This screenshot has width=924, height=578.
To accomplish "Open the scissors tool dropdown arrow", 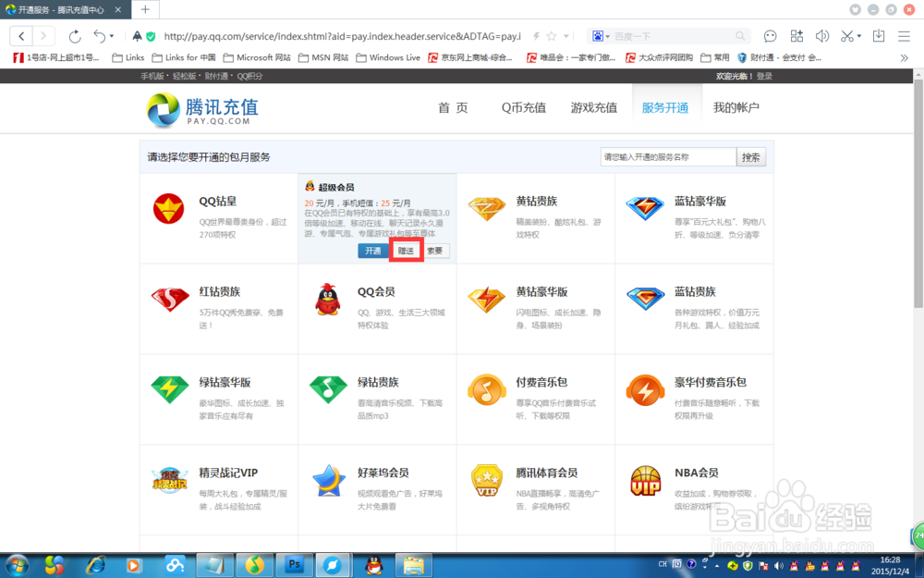I will click(858, 36).
